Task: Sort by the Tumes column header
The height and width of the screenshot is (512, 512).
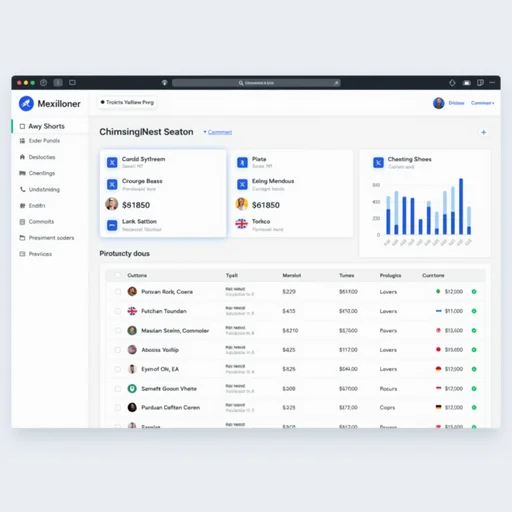Action: (x=347, y=275)
